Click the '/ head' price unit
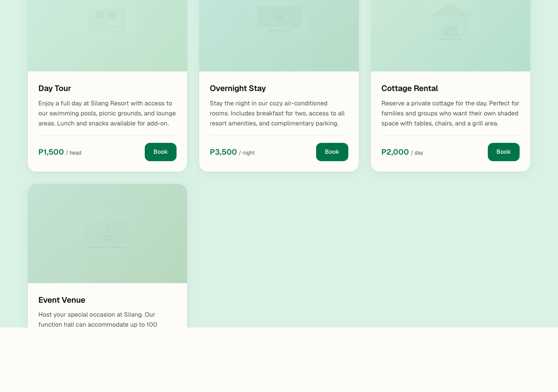This screenshot has height=392, width=558. point(74,153)
